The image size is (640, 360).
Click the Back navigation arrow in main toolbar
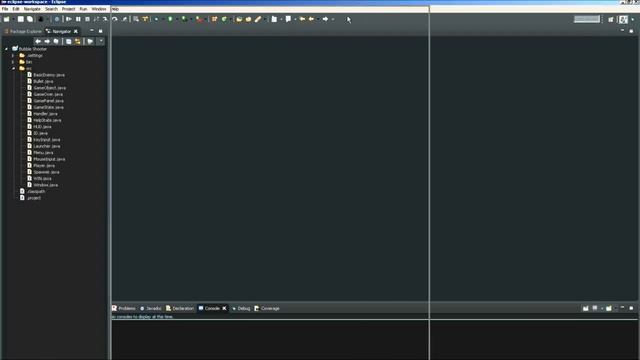311,19
